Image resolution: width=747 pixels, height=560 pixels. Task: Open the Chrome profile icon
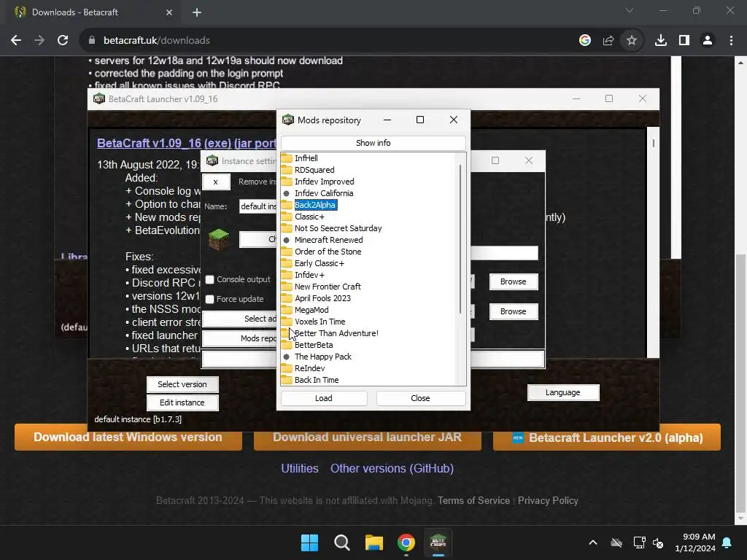pyautogui.click(x=708, y=41)
